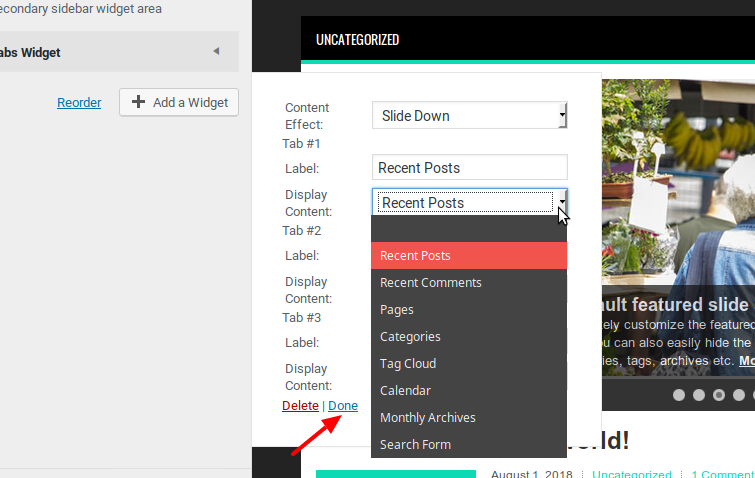Click the Done link
The height and width of the screenshot is (478, 755).
[x=343, y=406]
